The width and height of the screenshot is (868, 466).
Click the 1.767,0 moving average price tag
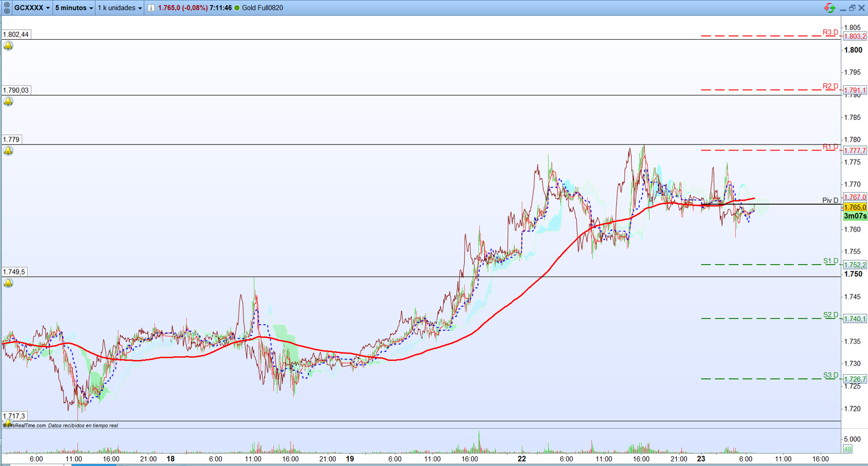click(855, 197)
